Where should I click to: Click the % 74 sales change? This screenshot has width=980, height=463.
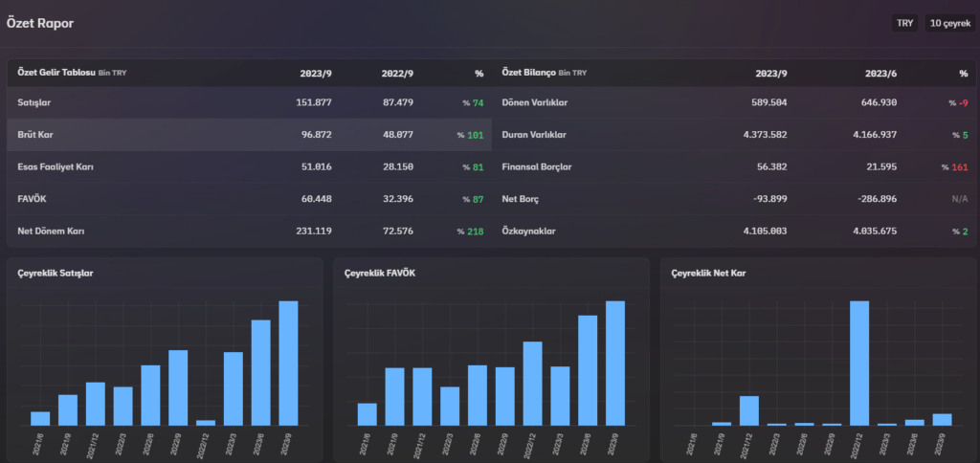pyautogui.click(x=473, y=102)
